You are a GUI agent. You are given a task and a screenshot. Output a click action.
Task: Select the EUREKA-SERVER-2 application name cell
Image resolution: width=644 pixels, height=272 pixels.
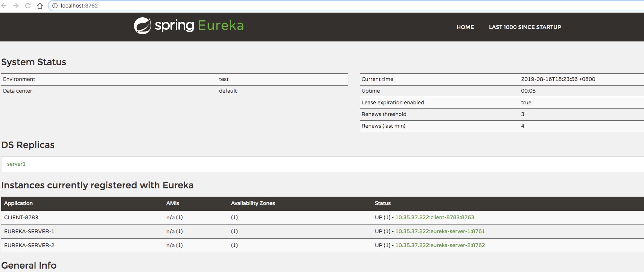(x=29, y=245)
